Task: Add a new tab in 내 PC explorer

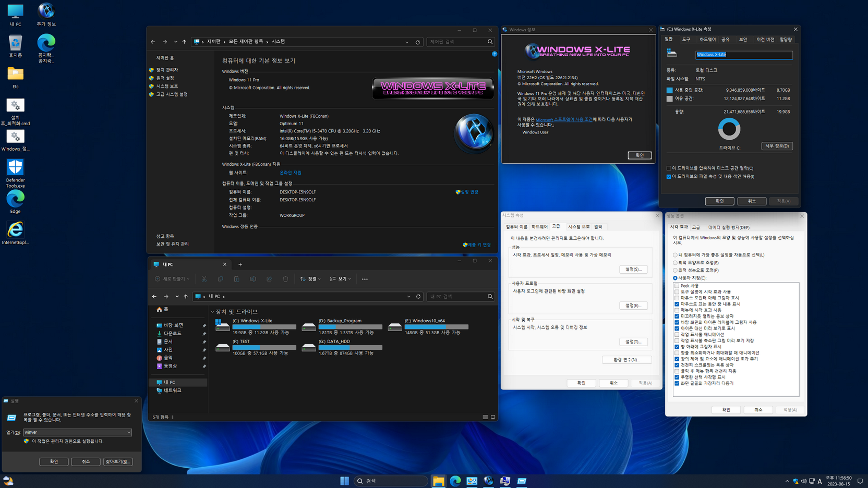Action: pos(240,264)
